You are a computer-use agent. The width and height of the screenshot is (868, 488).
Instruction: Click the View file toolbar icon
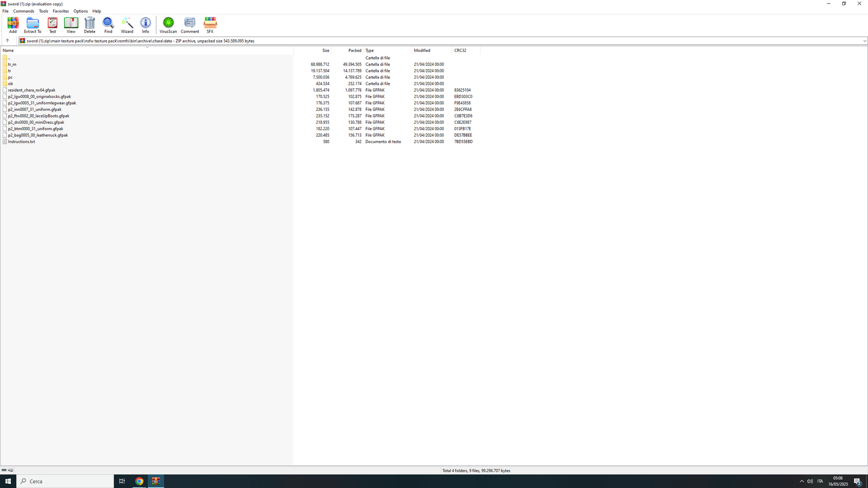point(71,25)
